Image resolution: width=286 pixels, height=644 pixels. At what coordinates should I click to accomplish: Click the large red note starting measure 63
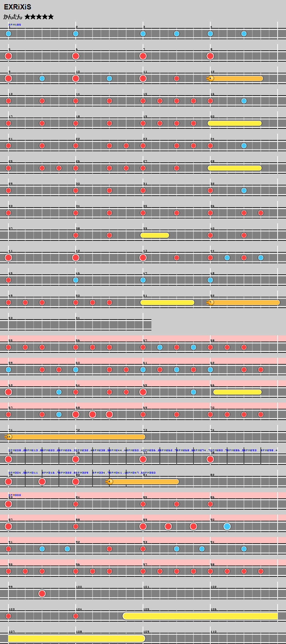pyautogui.click(x=8, y=392)
